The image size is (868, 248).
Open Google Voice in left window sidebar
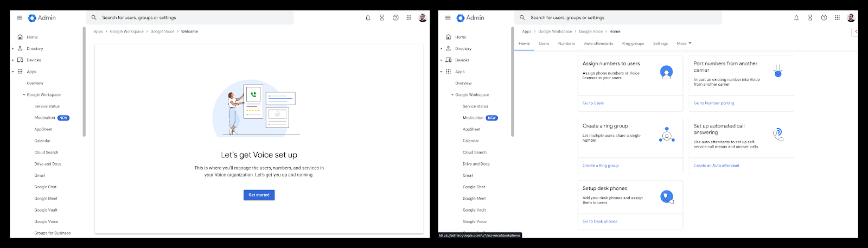46,221
